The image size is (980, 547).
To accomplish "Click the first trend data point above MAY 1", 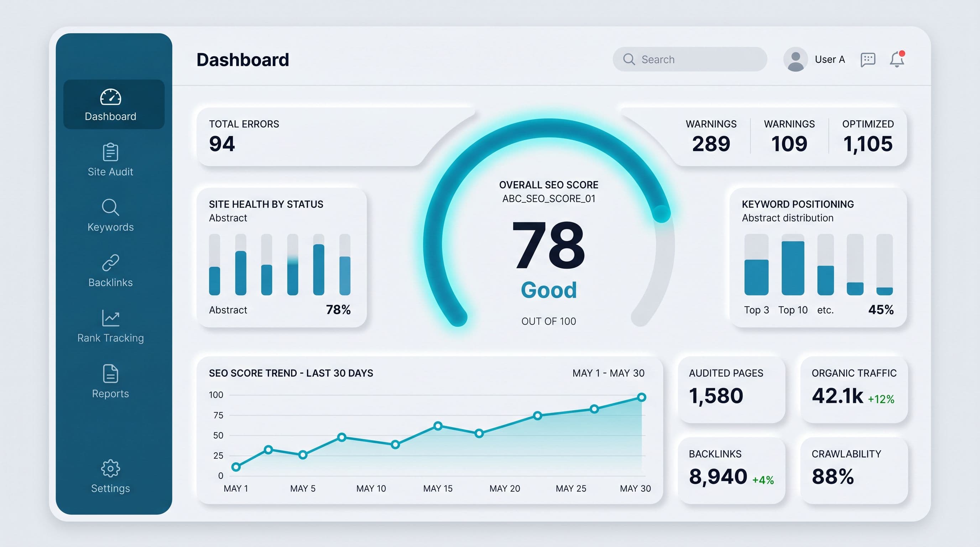I will coord(236,467).
